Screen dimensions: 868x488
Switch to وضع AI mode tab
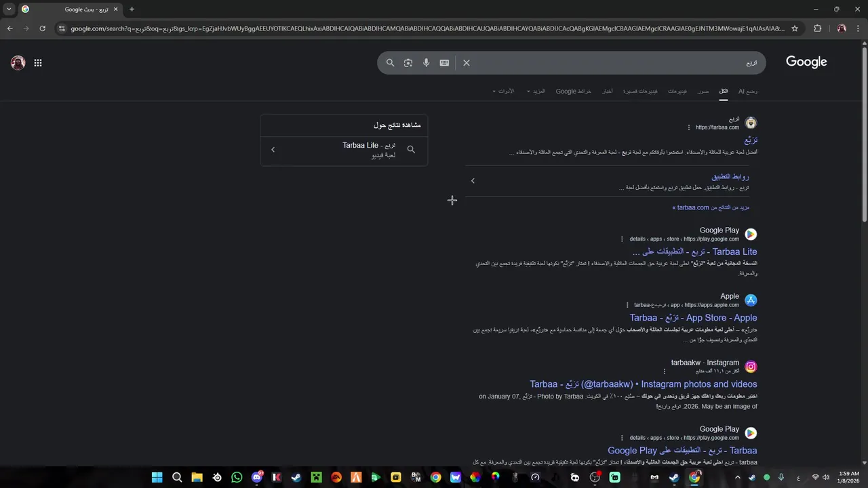click(748, 91)
